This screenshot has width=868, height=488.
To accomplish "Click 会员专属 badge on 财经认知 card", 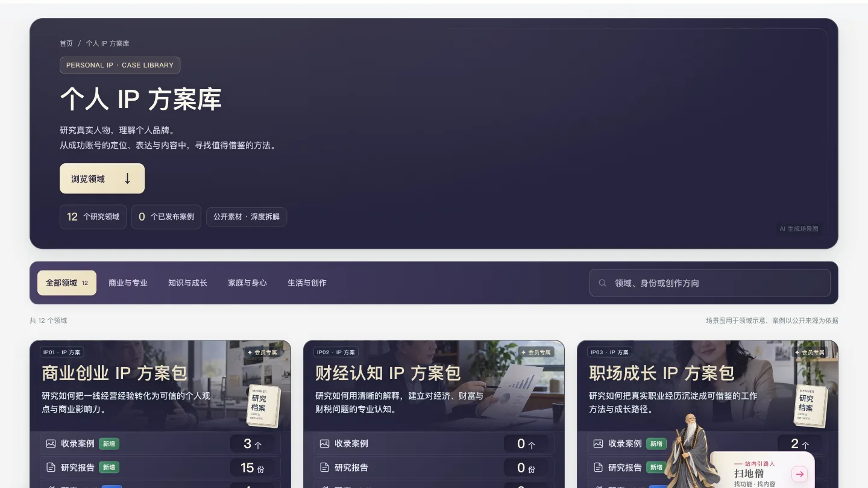I will tap(536, 352).
